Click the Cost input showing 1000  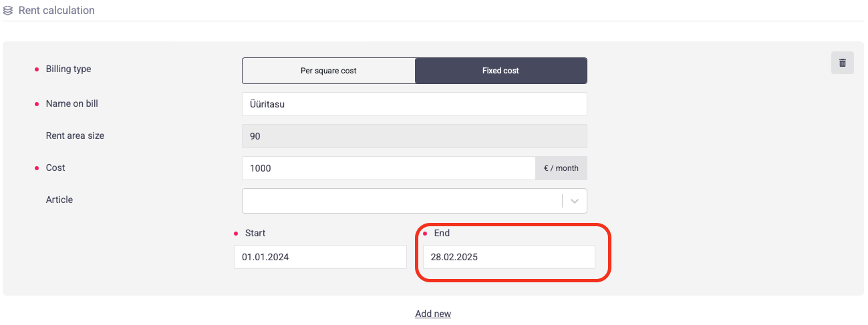[x=388, y=168]
